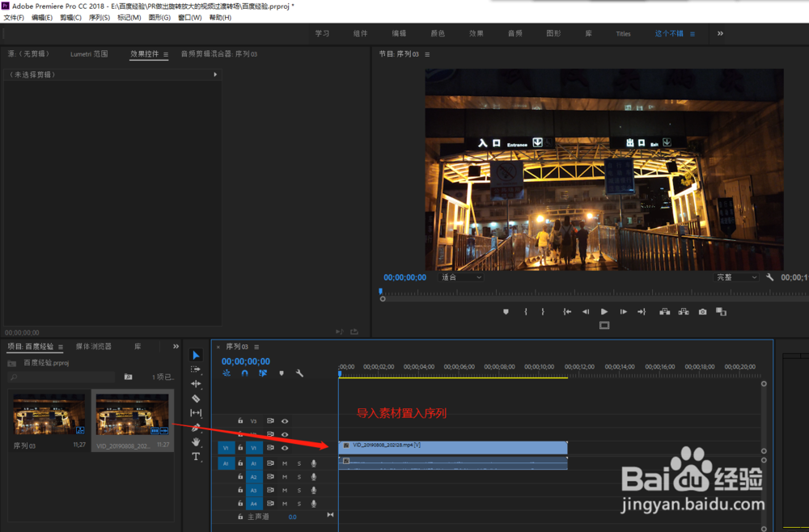Image resolution: width=809 pixels, height=532 pixels.
Task: Open 序列(S) menu
Action: (99, 18)
